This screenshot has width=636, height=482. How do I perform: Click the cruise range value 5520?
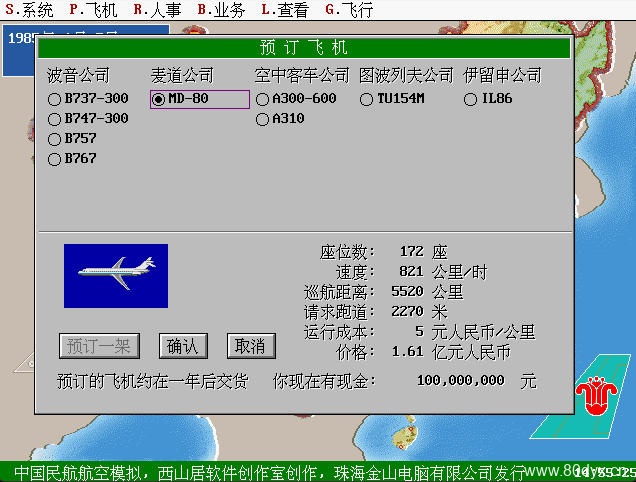[407, 291]
